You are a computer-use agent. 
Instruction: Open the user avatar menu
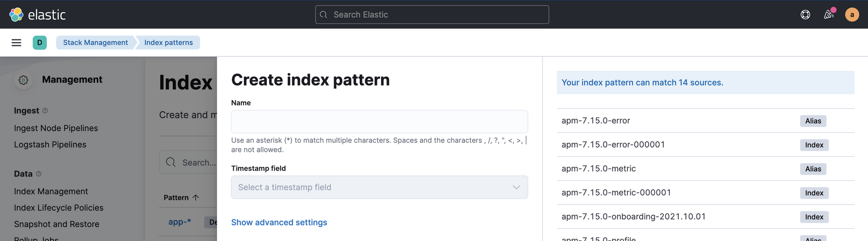pyautogui.click(x=852, y=15)
